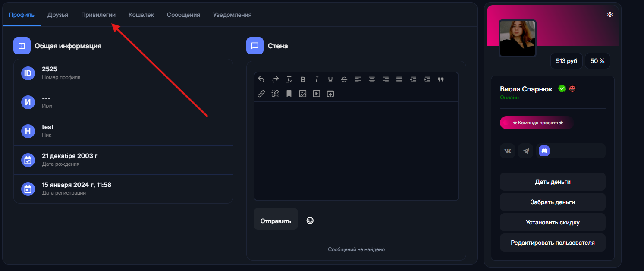Open the Кошелек tab

pos(141,15)
